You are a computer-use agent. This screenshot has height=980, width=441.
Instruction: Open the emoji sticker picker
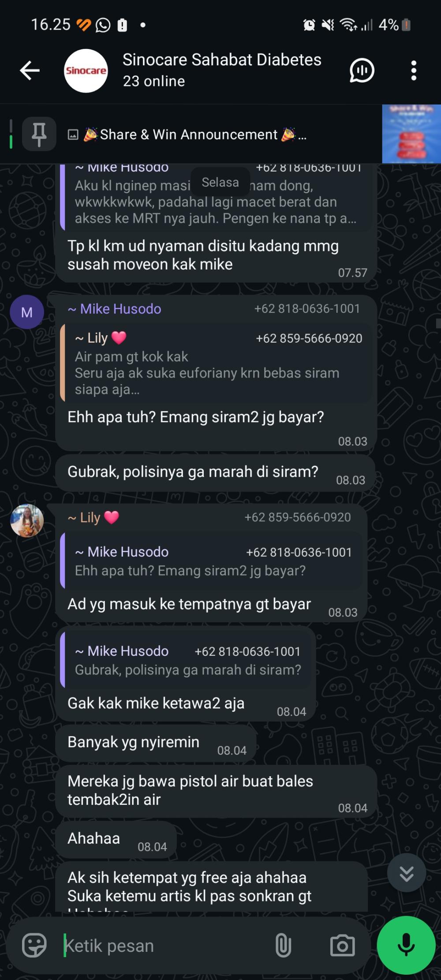tap(34, 946)
